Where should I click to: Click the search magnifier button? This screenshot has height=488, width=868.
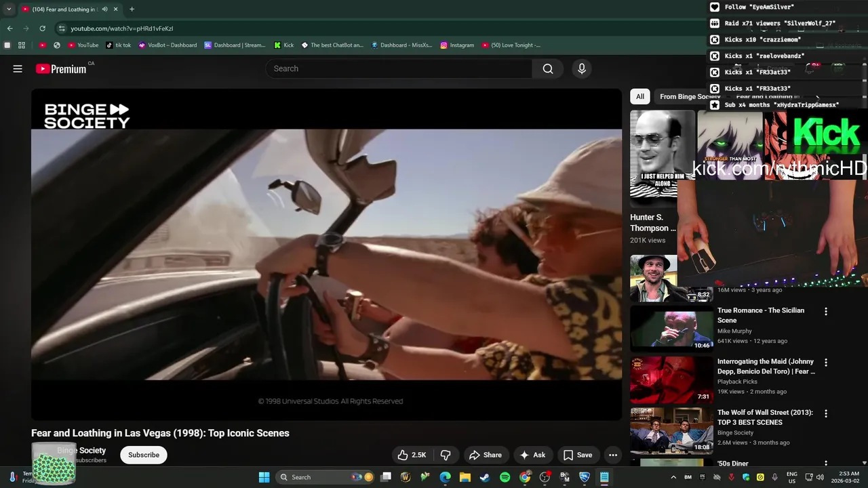coord(548,68)
